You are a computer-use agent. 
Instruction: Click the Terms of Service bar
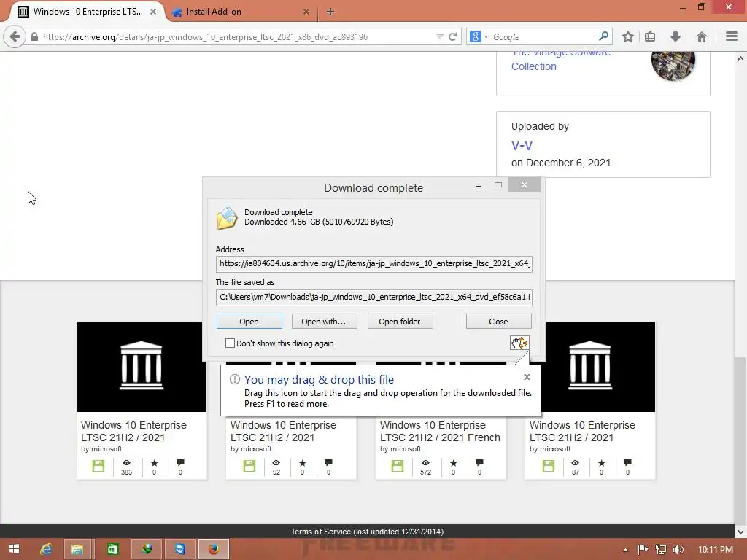point(367,532)
